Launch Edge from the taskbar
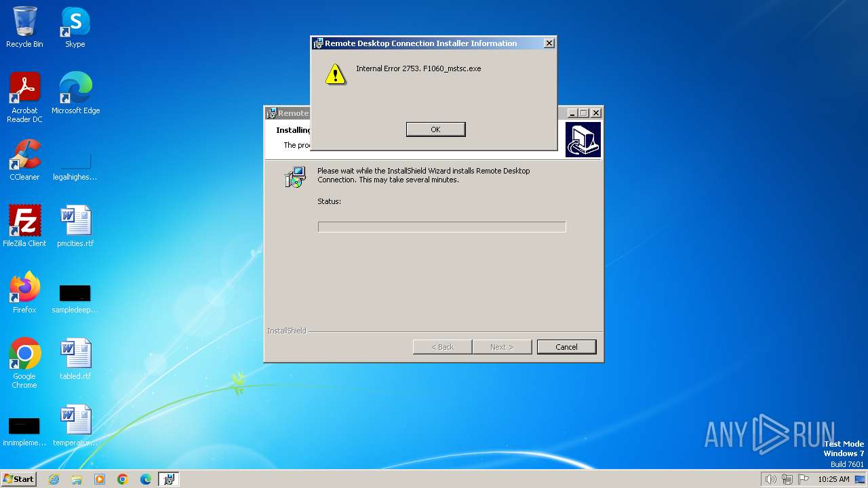Image resolution: width=868 pixels, height=488 pixels. (x=146, y=479)
